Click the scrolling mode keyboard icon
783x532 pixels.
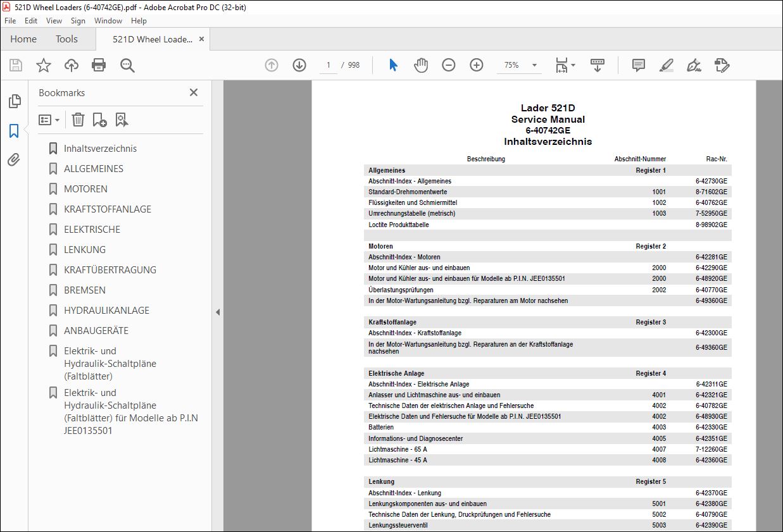[598, 65]
